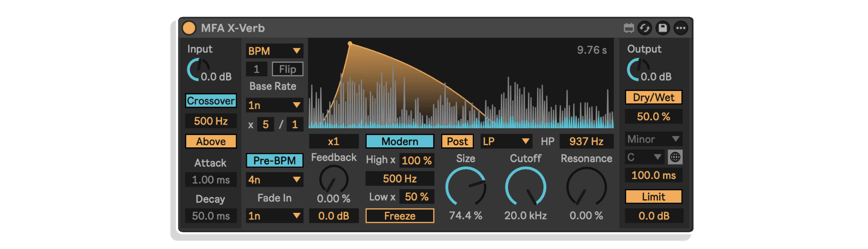Click the envelope peak breakpoint in display
The width and height of the screenshot is (868, 249).
(x=350, y=44)
